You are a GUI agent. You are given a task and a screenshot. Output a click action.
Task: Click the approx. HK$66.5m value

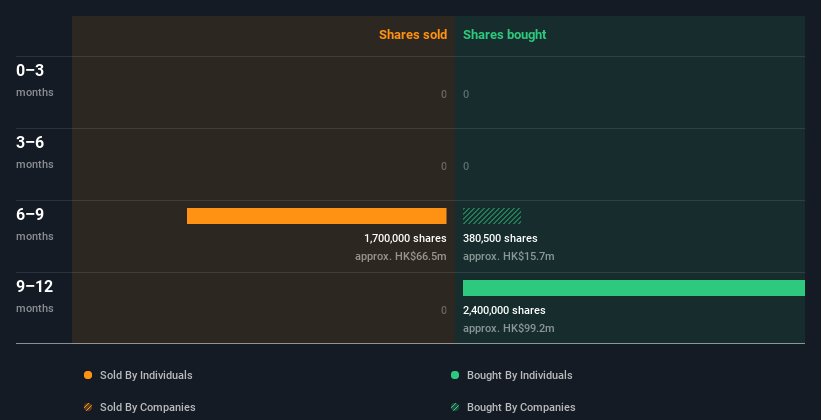[x=401, y=256]
